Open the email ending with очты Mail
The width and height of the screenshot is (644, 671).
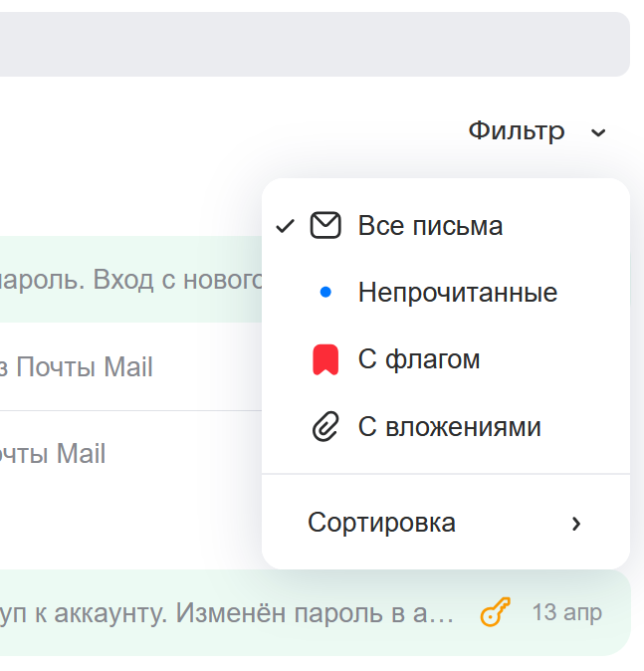coord(53,454)
